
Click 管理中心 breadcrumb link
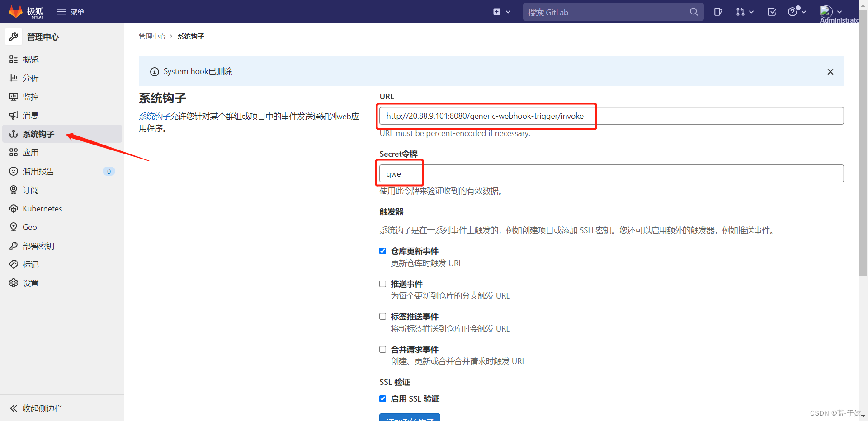coord(152,36)
